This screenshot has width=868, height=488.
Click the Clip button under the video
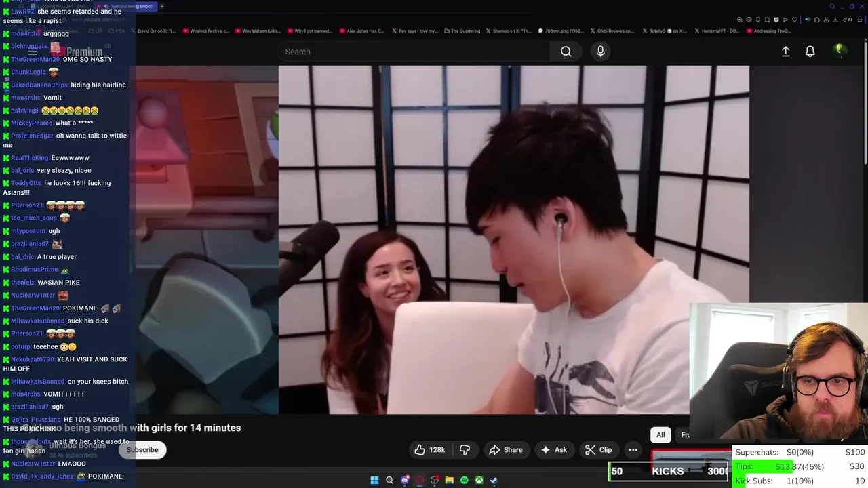599,450
